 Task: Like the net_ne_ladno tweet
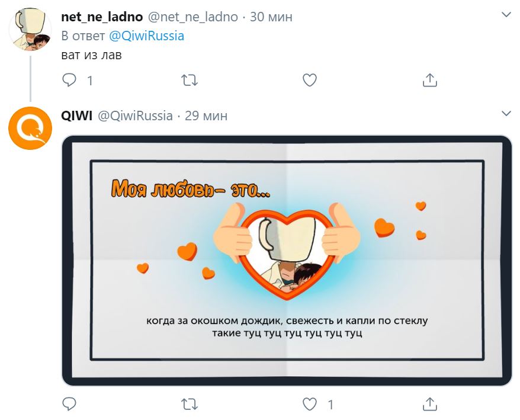(310, 80)
